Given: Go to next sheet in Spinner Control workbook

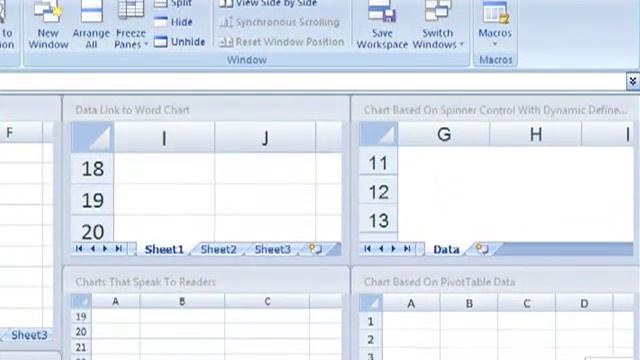Looking at the screenshot, I should (393, 249).
